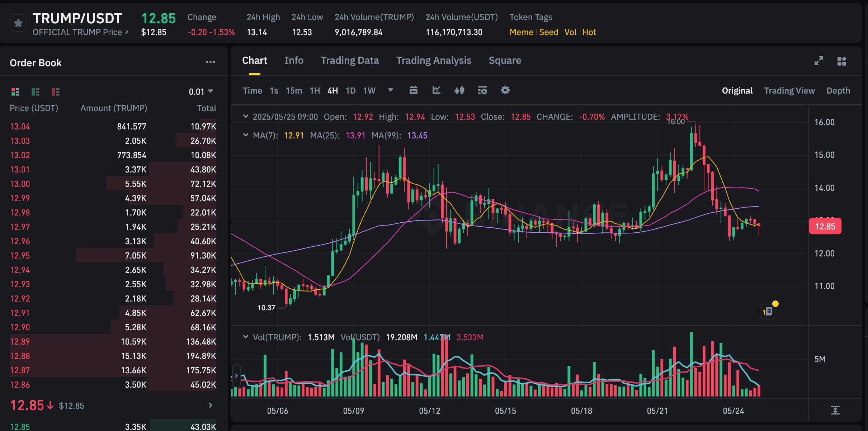Open the OFFICIAL TRUMP Price link

coord(80,32)
